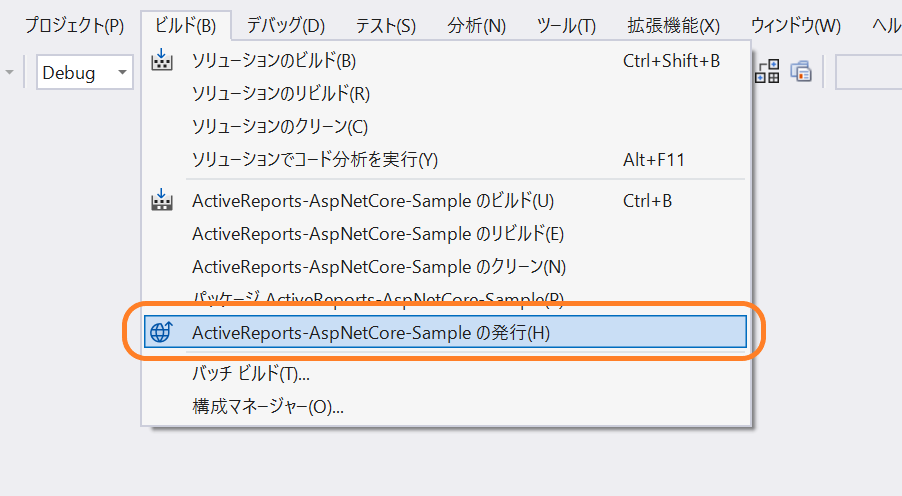Screen dimensions: 902x496
Task: Click the toolbar overflow arrow left of Debug
Action: 9,73
